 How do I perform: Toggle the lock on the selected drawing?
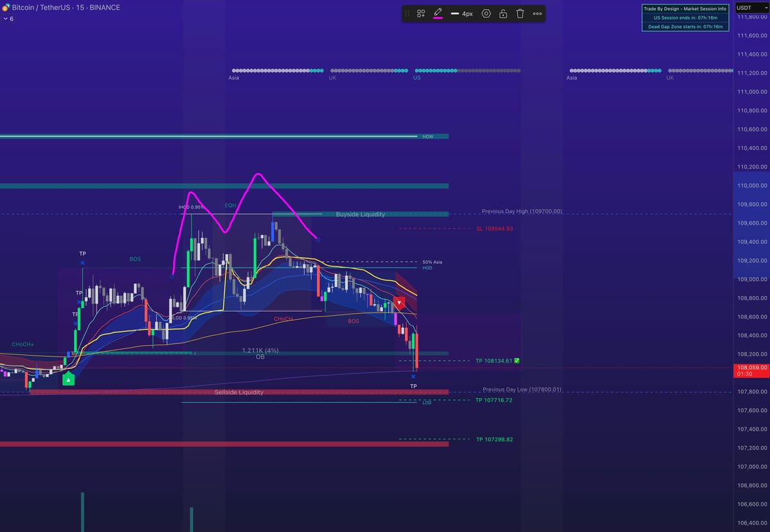(503, 13)
